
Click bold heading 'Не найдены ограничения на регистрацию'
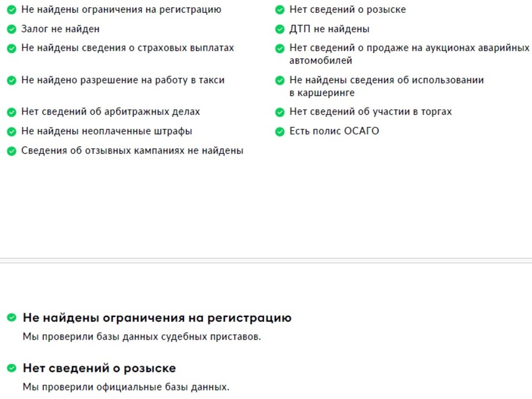(157, 318)
